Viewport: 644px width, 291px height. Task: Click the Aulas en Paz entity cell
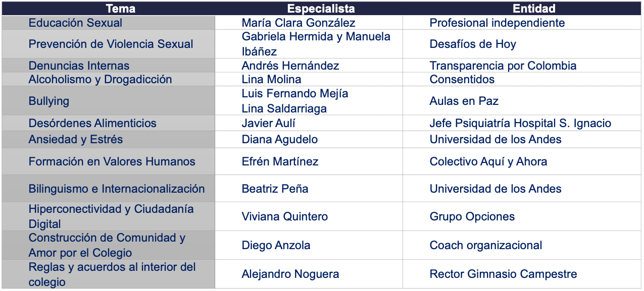point(522,101)
